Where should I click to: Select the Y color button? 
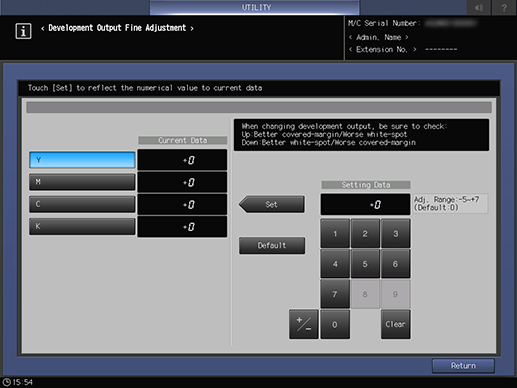click(82, 160)
